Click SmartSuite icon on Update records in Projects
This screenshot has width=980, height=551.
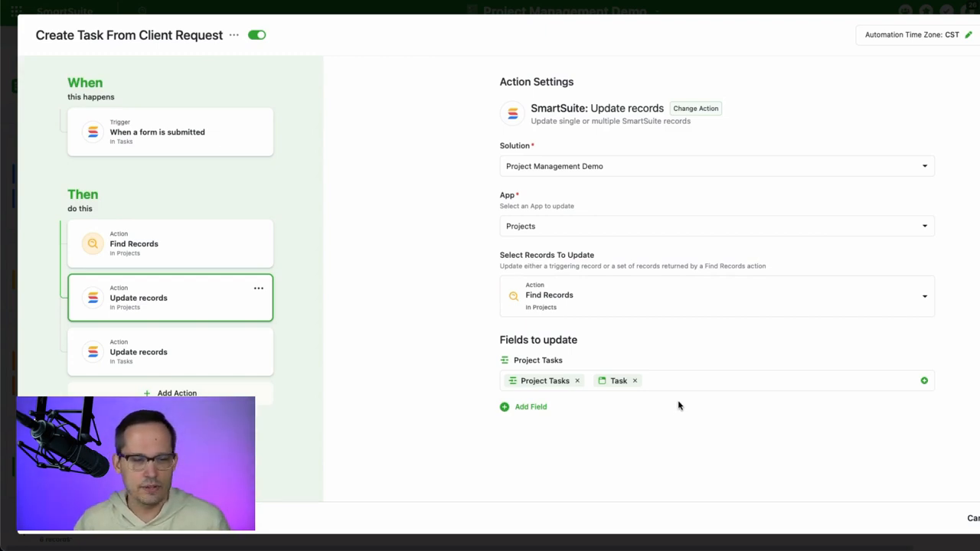(x=93, y=298)
